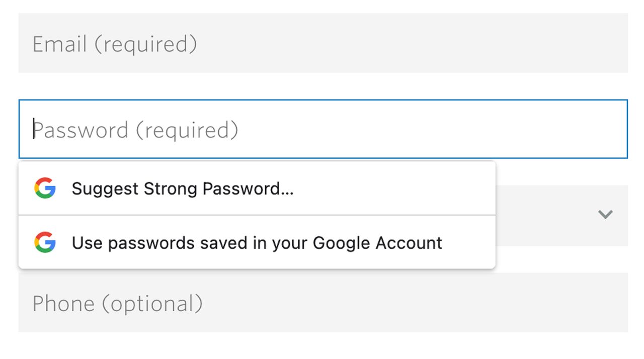Pick the first autofill suggestion row
644x359 pixels.
tap(257, 188)
